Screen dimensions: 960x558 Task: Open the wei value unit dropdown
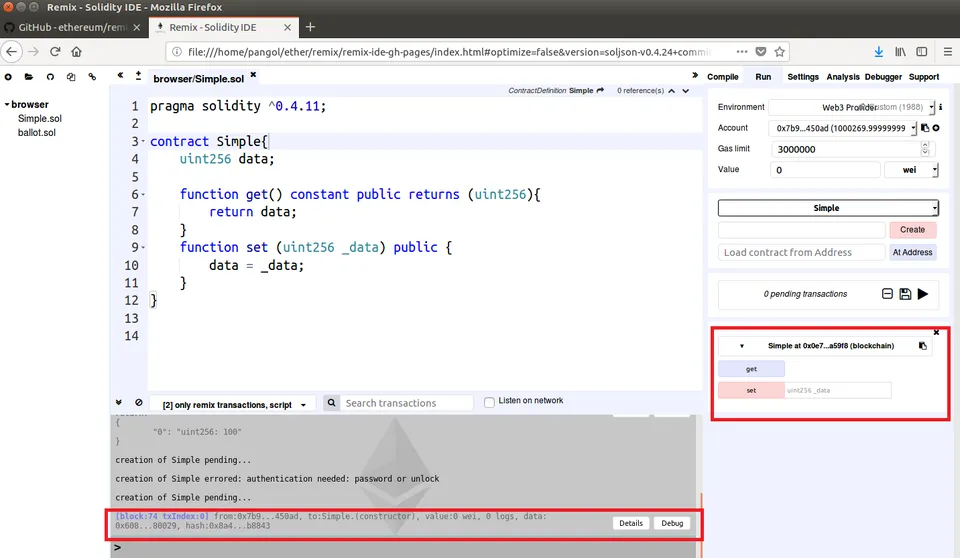point(911,170)
